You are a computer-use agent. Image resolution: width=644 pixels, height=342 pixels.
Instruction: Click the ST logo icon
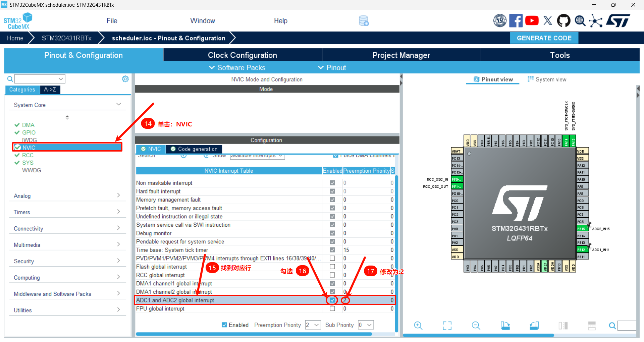click(618, 21)
